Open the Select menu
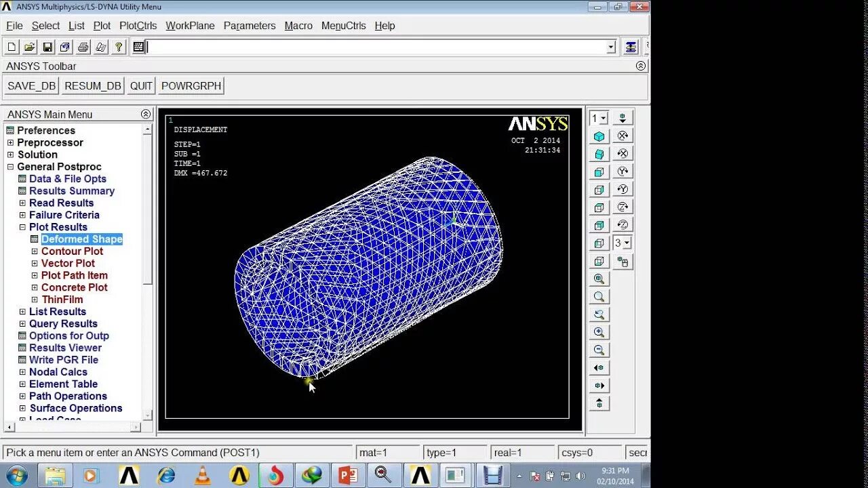The image size is (868, 488). click(45, 26)
